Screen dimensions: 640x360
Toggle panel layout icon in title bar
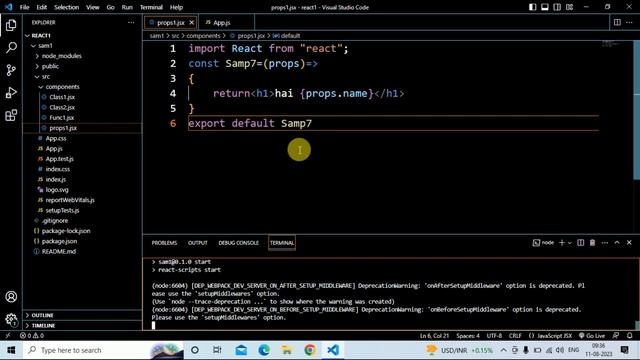coord(544,7)
